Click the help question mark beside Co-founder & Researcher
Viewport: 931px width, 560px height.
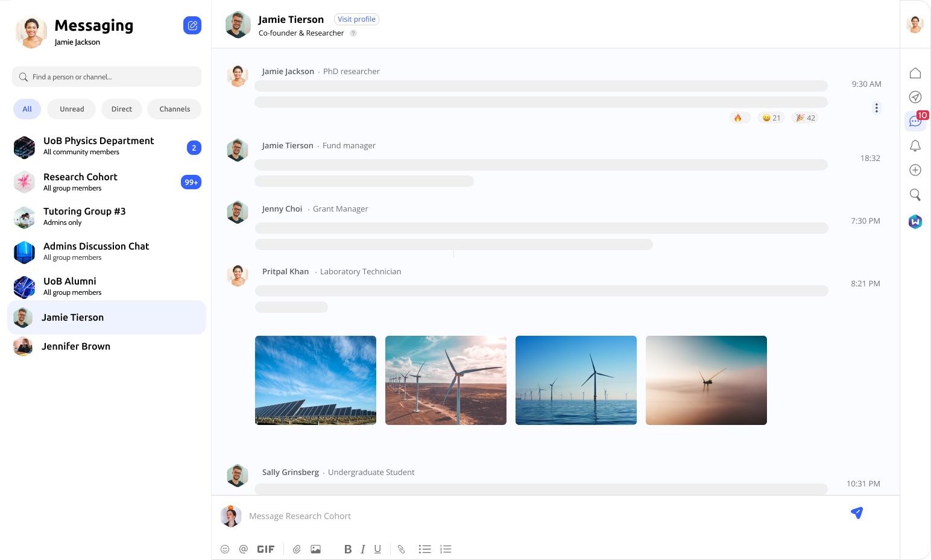pos(353,33)
